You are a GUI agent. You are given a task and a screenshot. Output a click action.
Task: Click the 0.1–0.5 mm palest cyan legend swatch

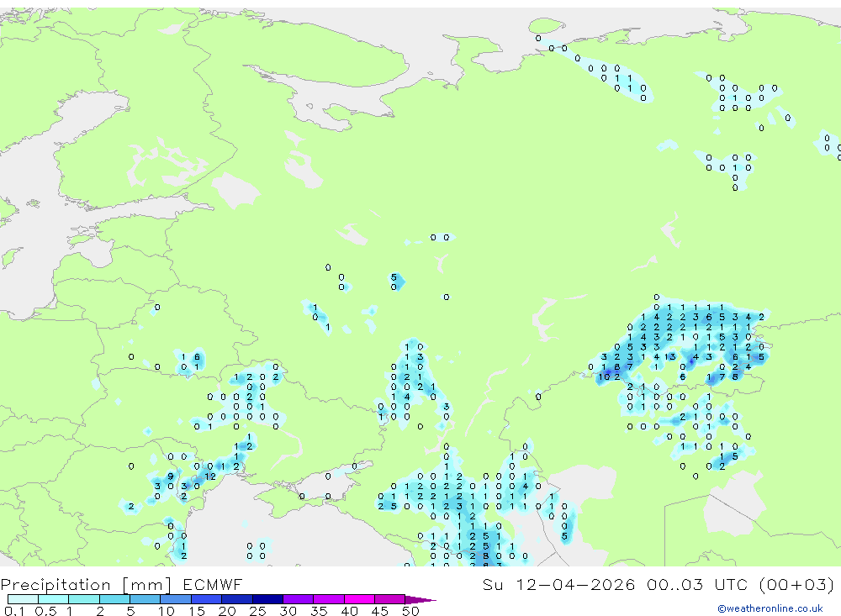click(x=23, y=599)
